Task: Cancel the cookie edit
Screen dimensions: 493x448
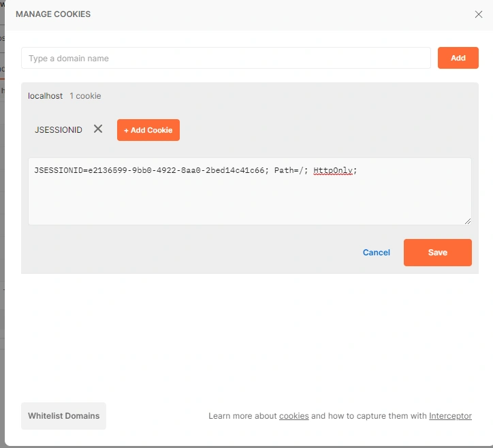Action: click(x=376, y=253)
